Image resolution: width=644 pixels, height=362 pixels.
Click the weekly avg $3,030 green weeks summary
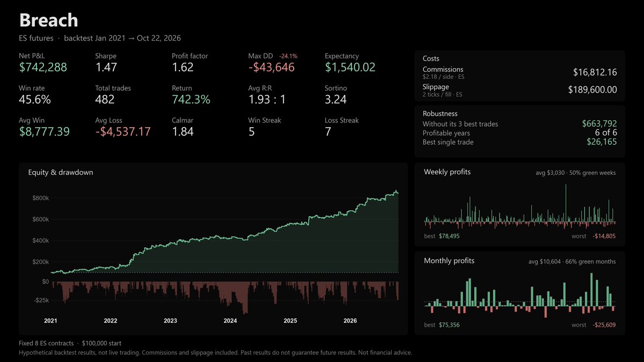[576, 173]
